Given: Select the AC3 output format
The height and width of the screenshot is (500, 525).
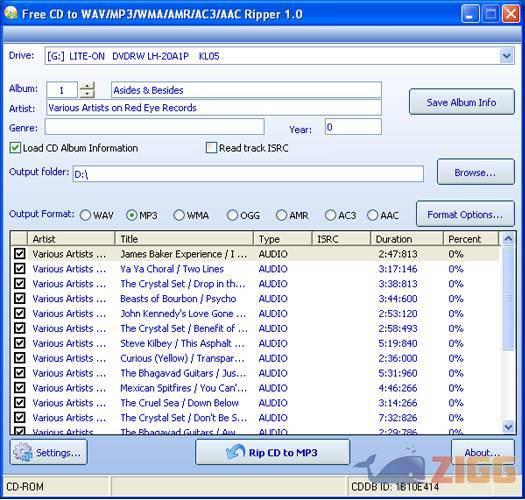Looking at the screenshot, I should click(x=330, y=215).
